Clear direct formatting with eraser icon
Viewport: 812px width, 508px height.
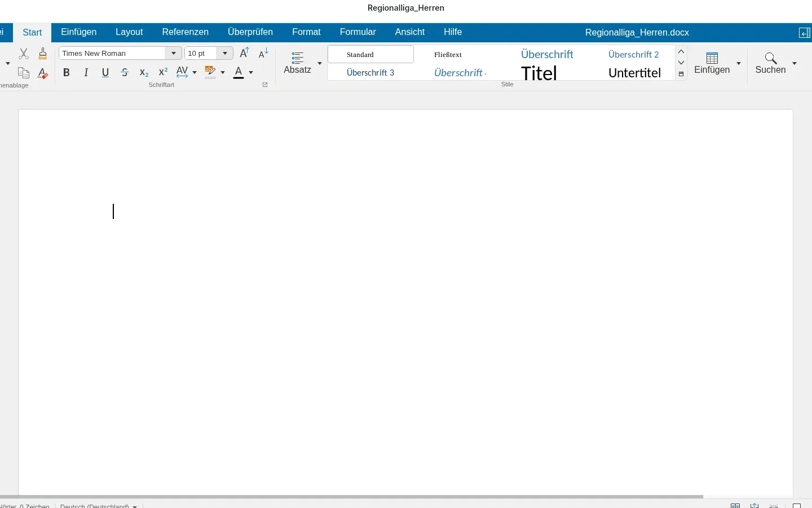tap(43, 73)
